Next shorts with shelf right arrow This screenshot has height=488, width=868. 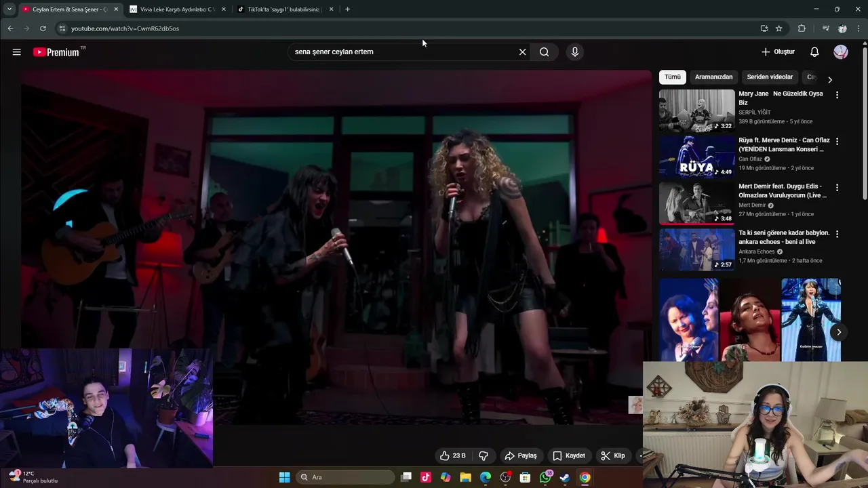click(x=839, y=332)
